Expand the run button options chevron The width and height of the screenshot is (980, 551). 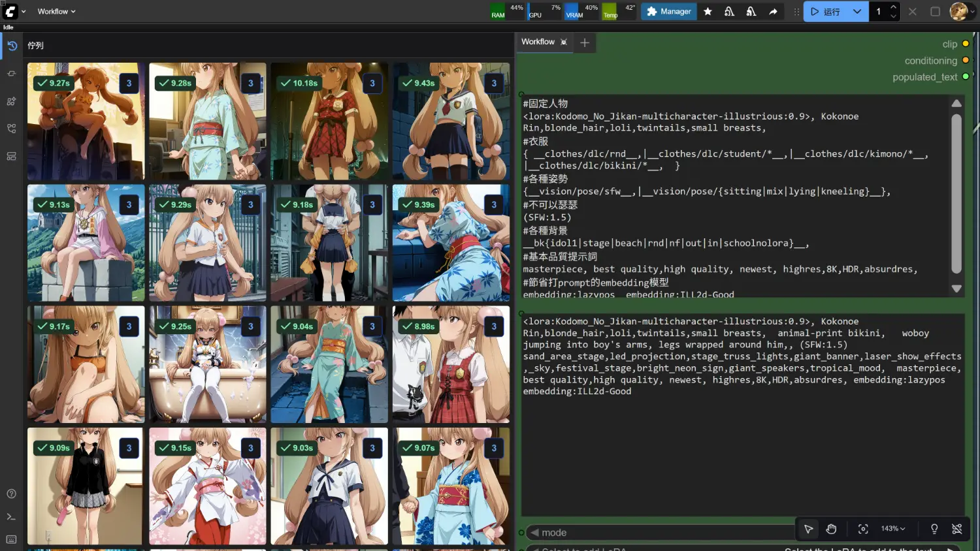click(x=857, y=12)
